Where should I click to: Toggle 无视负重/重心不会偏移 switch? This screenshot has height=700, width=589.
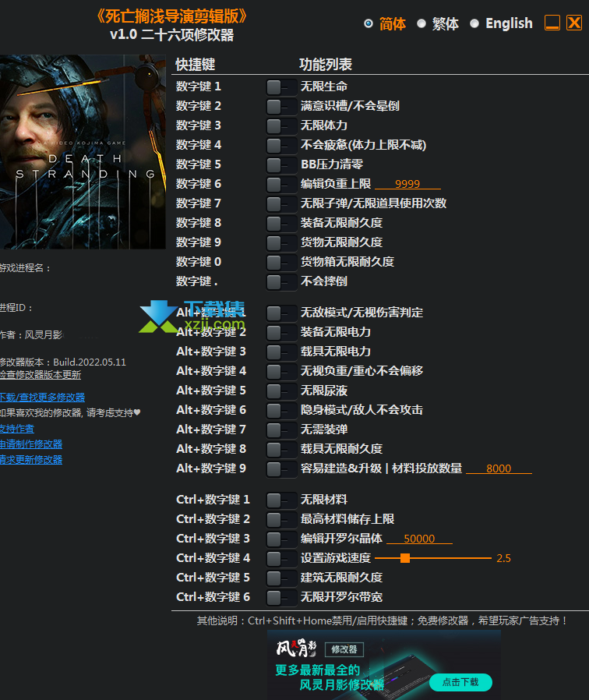[281, 371]
